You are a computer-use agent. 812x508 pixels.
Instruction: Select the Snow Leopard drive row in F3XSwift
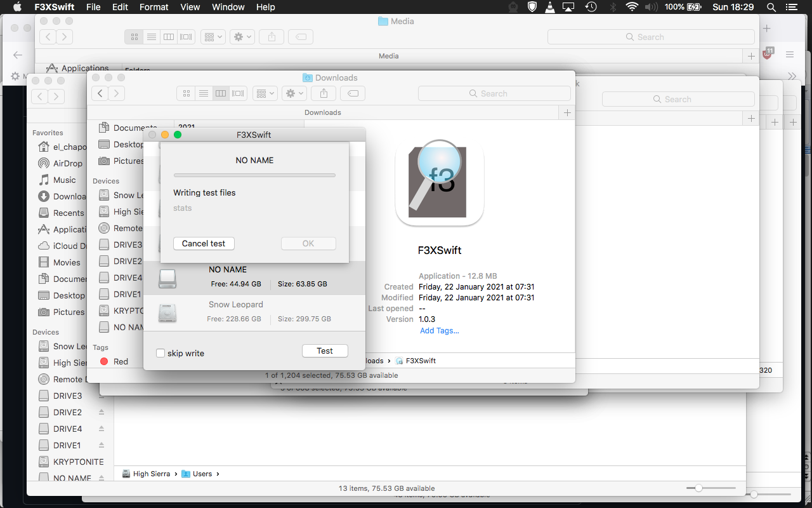click(x=254, y=312)
